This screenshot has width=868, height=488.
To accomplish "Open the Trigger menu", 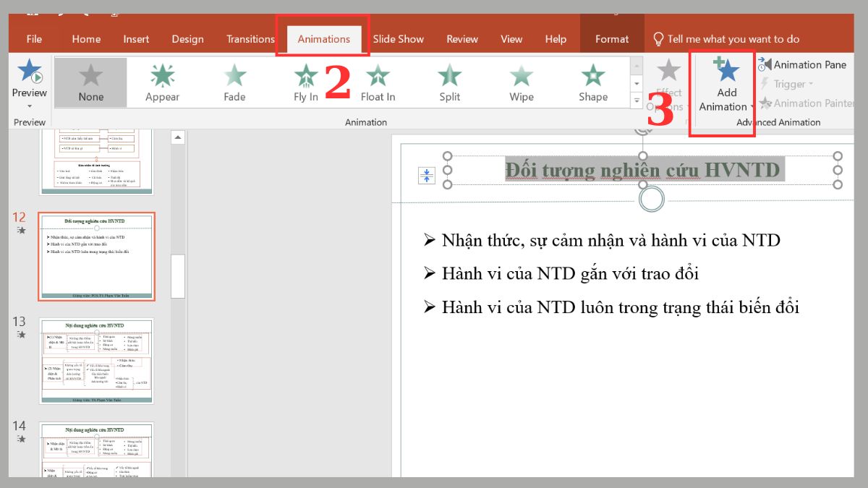I will (790, 84).
